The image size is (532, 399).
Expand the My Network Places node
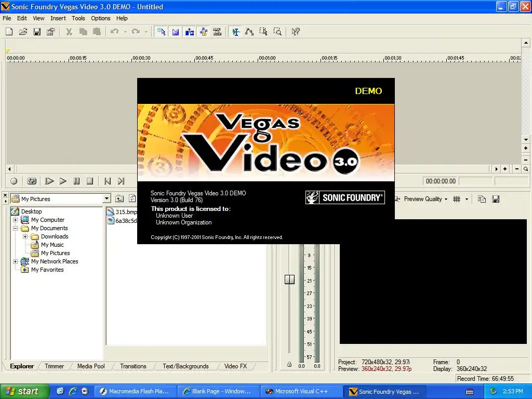(x=15, y=262)
